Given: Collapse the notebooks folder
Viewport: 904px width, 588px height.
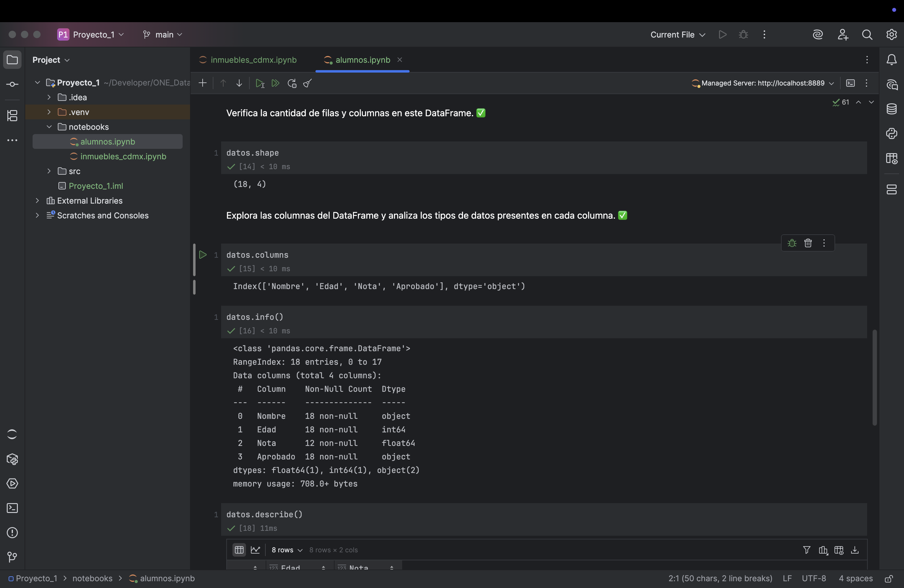Looking at the screenshot, I should (x=49, y=127).
